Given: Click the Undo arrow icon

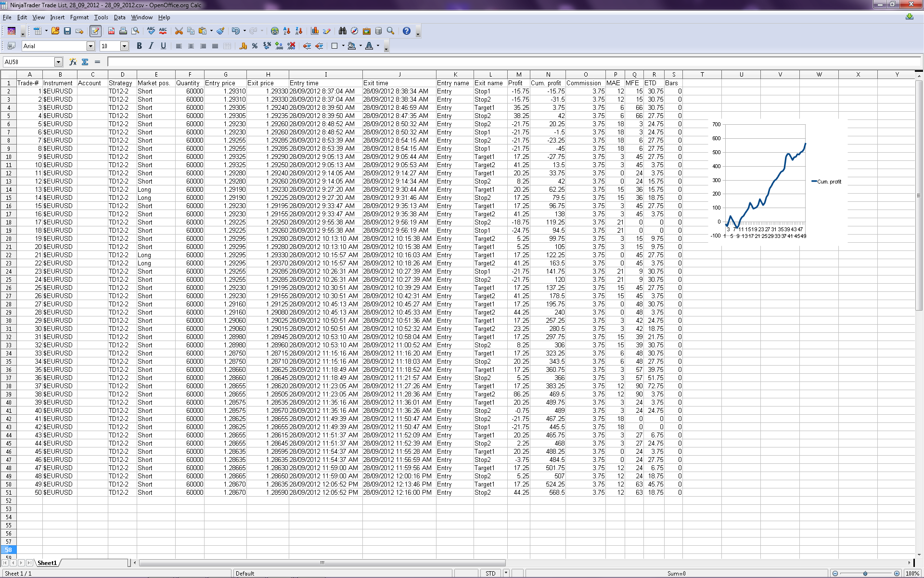Looking at the screenshot, I should (236, 31).
